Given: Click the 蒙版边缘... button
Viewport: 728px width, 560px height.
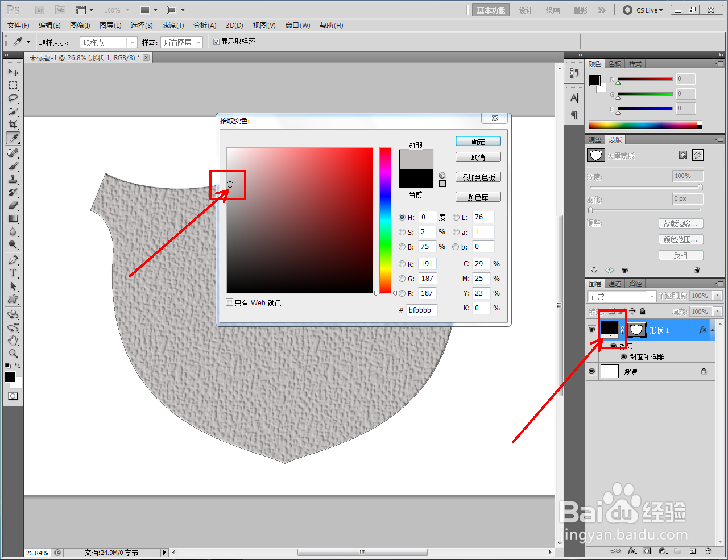Looking at the screenshot, I should (x=681, y=223).
